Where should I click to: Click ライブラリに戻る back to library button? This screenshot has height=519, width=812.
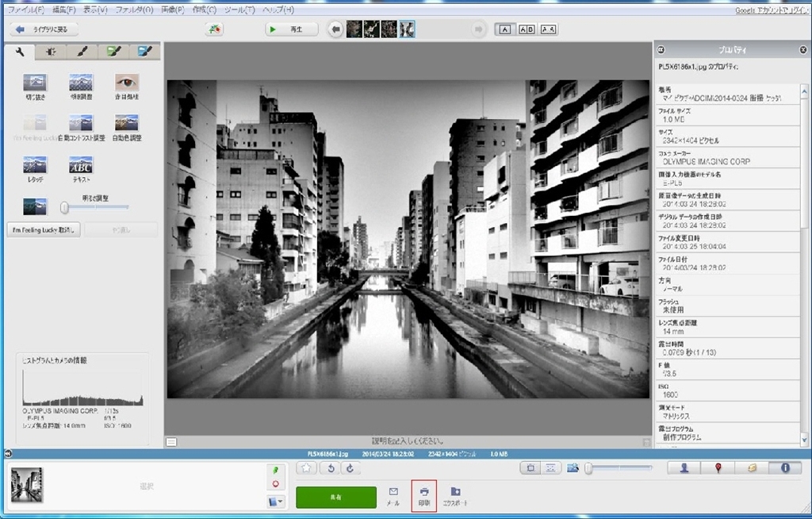tap(44, 29)
